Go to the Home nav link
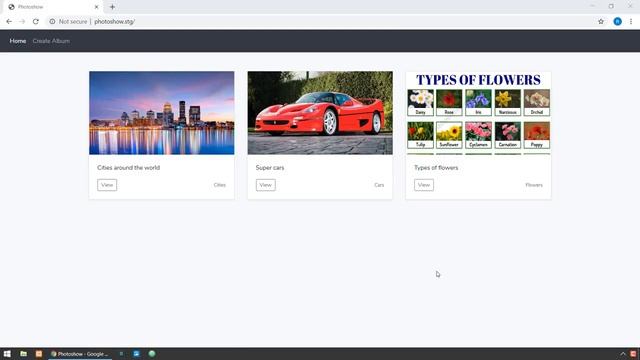This screenshot has height=360, width=640. coord(18,41)
